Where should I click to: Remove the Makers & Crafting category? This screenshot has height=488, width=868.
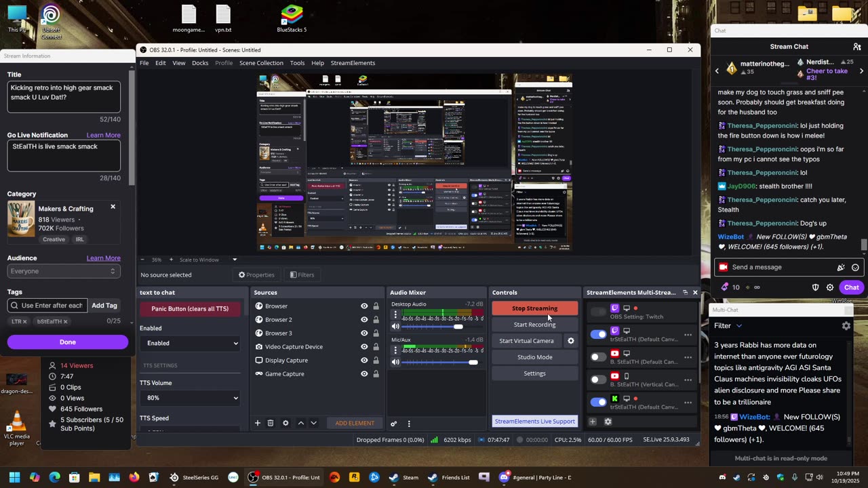(x=113, y=207)
